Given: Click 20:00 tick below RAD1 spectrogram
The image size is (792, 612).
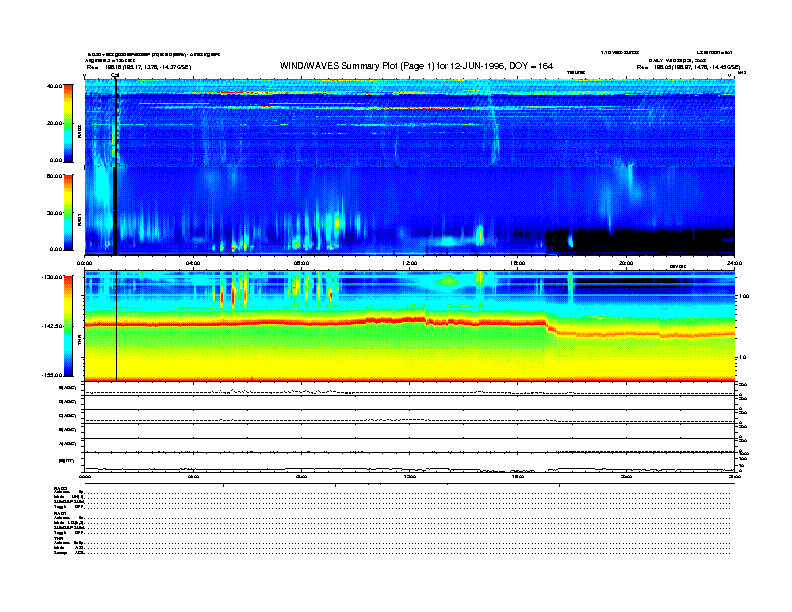Looking at the screenshot, I should point(626,263).
